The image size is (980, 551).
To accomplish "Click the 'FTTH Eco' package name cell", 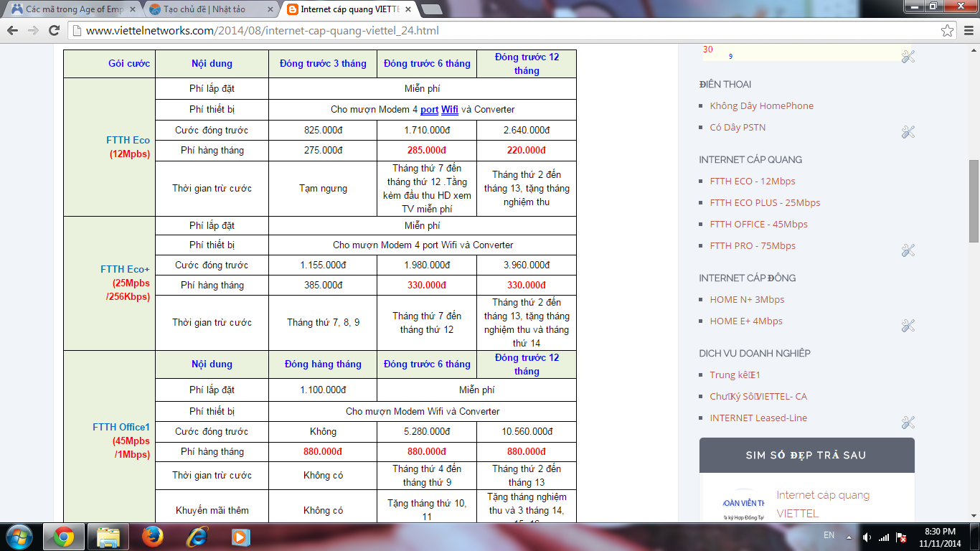I will 110,147.
